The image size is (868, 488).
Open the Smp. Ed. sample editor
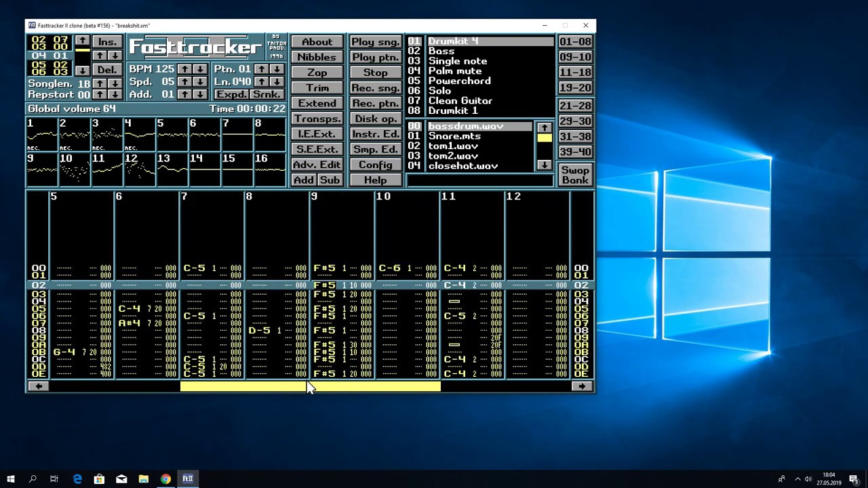coord(375,149)
